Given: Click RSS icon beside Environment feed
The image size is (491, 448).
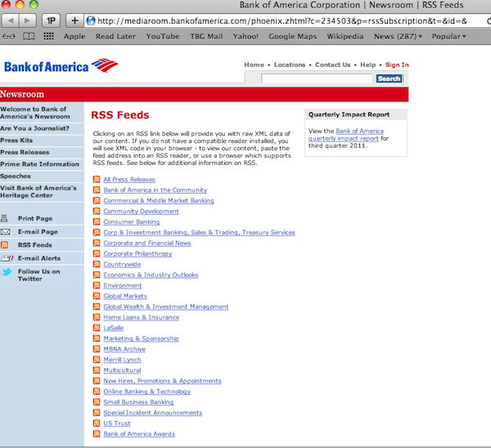Looking at the screenshot, I should (x=97, y=285).
